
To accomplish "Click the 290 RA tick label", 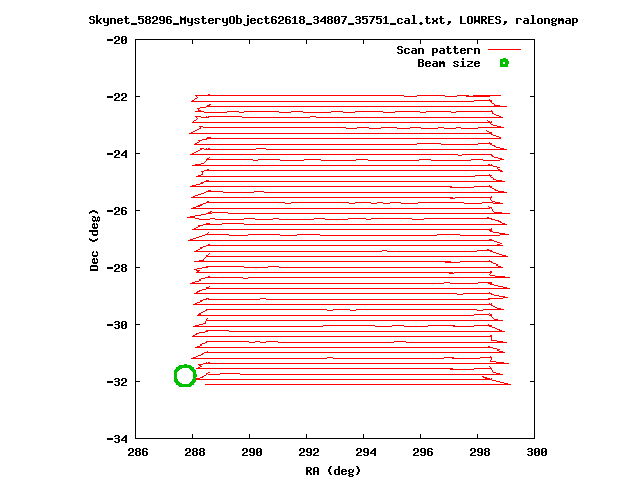I will pos(252,452).
